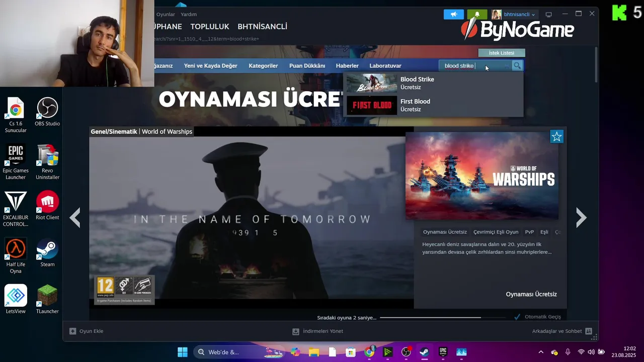The image size is (644, 362).
Task: Open the green notifications bell
Action: [x=477, y=15]
